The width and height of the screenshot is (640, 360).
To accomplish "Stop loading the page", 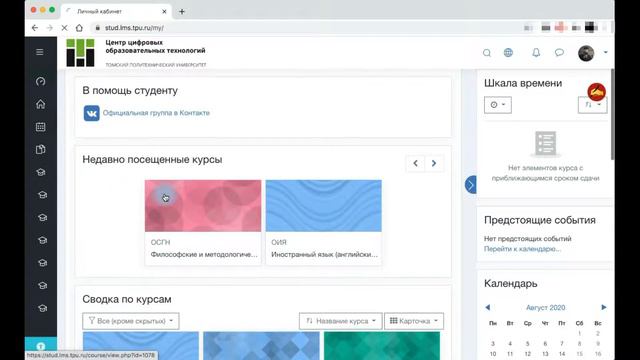I will 64,28.
